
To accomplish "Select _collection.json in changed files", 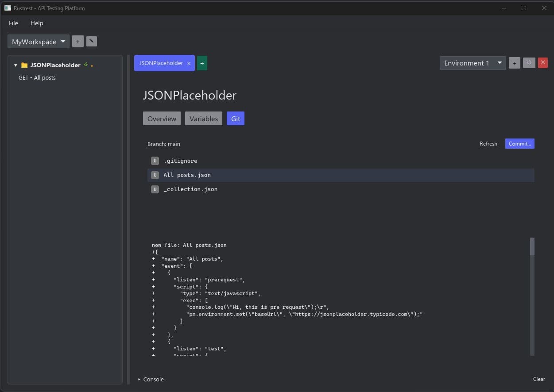I will click(341, 189).
